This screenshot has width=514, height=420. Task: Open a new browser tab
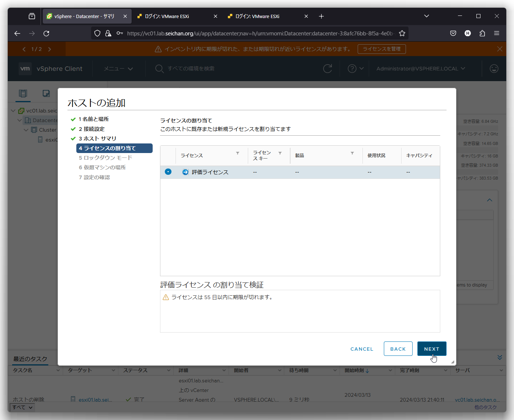click(x=321, y=16)
